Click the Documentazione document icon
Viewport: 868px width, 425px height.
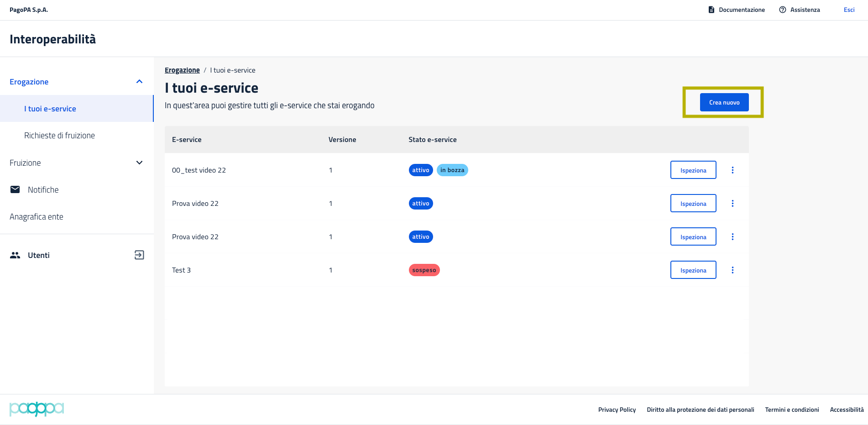click(x=711, y=10)
